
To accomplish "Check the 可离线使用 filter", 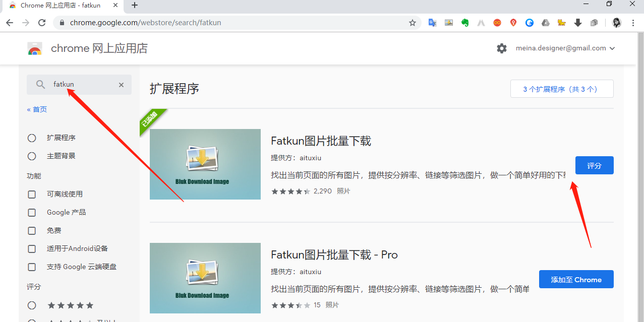I will (32, 195).
